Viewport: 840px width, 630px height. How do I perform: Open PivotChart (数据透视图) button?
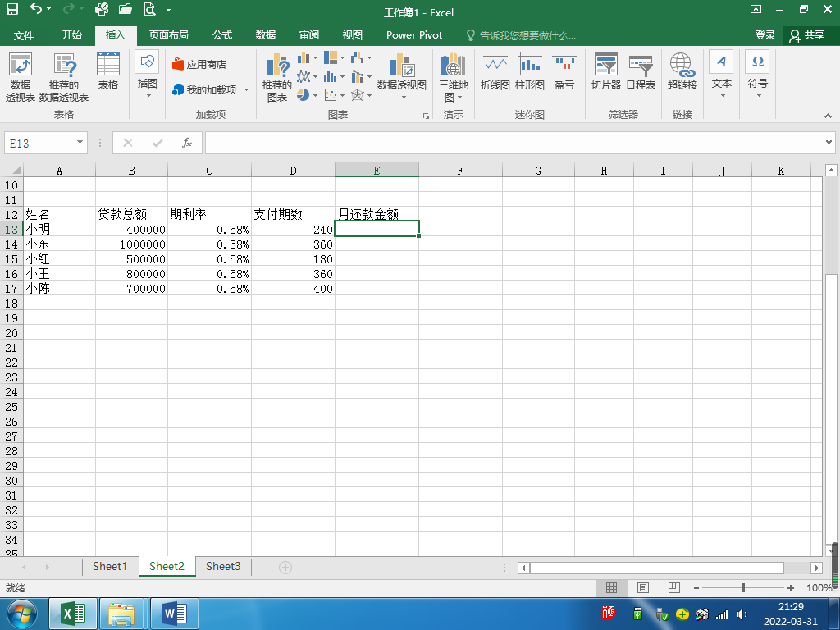coord(402,75)
